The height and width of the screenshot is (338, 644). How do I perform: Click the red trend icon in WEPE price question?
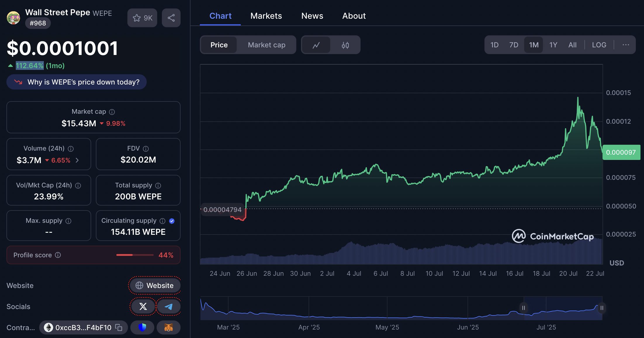(18, 82)
